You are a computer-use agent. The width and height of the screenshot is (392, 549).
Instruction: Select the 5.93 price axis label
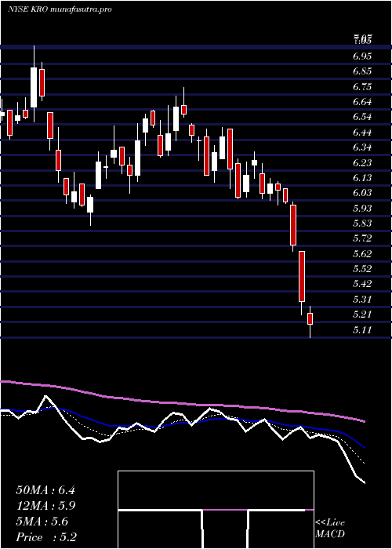pyautogui.click(x=362, y=209)
